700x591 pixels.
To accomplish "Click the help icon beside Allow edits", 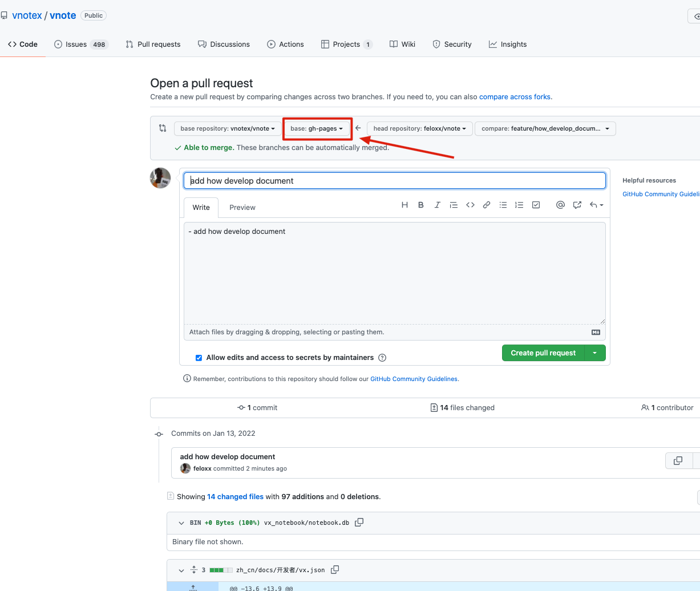I will [x=382, y=358].
